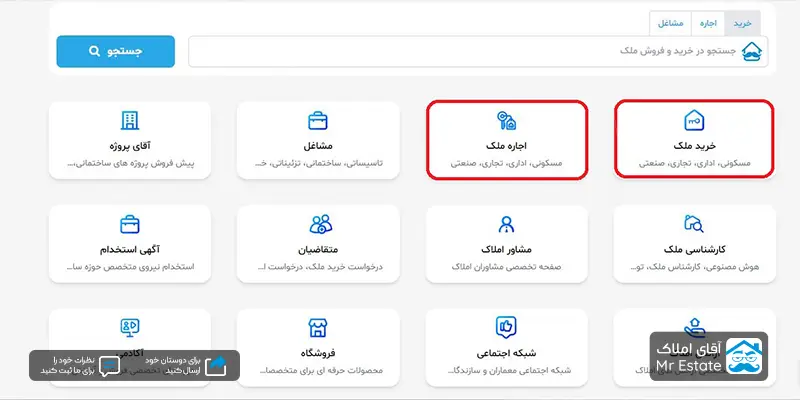The width and height of the screenshot is (800, 400).
Task: Click the house icon on خرید ملک card
Action: [x=694, y=121]
